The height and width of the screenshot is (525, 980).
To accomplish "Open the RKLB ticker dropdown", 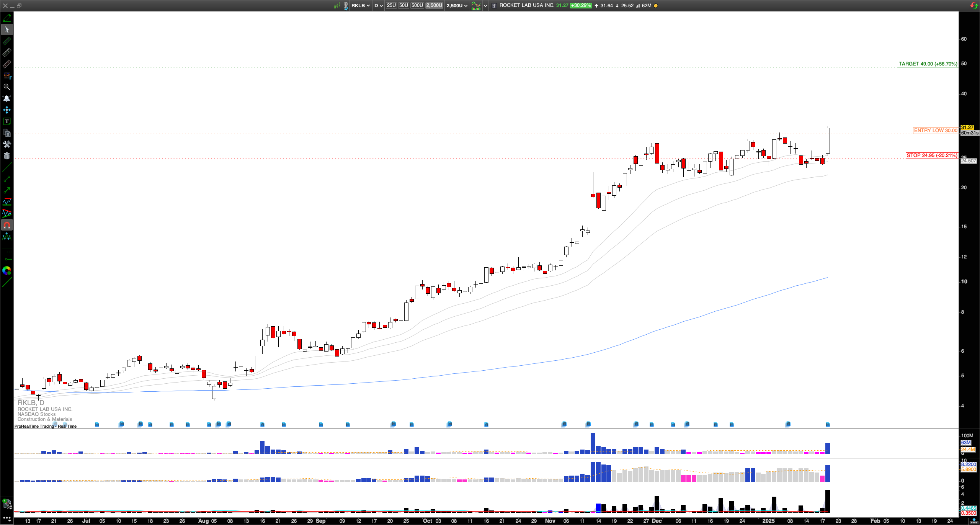I will 361,5.
